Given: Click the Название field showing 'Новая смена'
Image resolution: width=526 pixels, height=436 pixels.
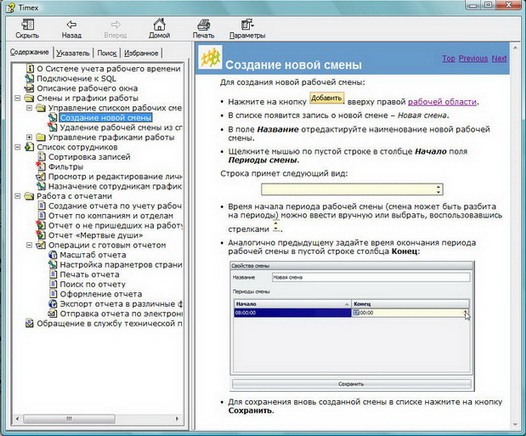Looking at the screenshot, I should [371, 277].
